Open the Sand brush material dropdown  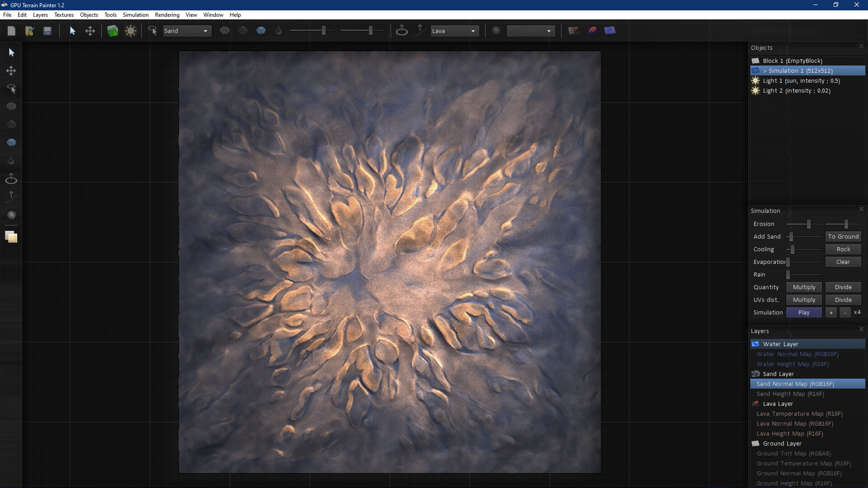tap(187, 31)
